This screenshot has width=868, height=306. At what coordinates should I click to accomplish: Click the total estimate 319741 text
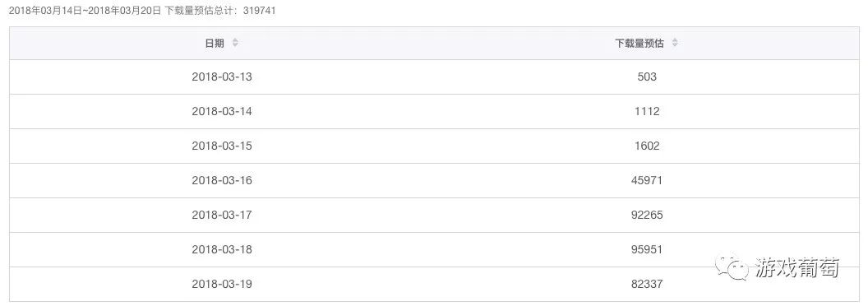pos(259,11)
